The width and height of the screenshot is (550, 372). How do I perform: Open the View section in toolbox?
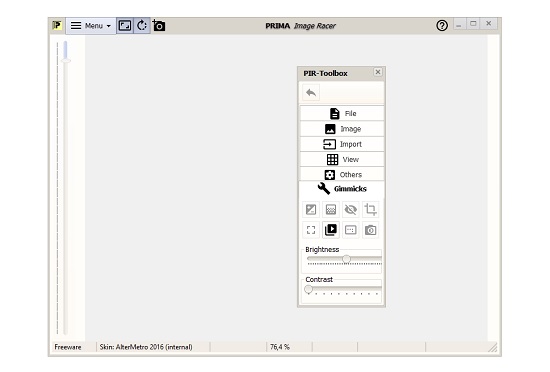click(342, 159)
